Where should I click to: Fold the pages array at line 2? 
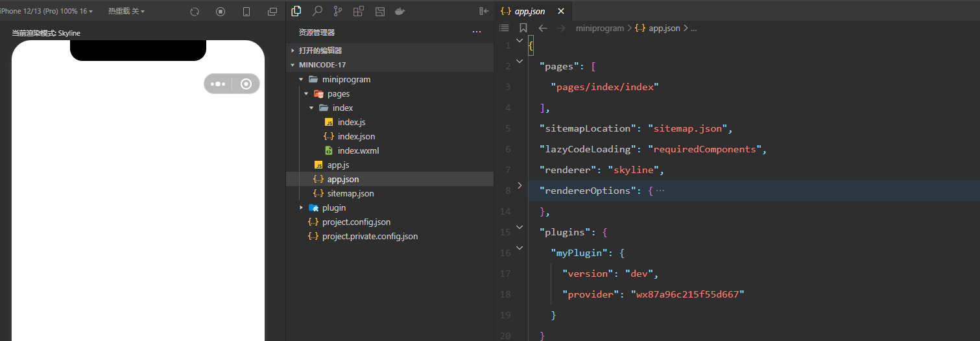519,61
